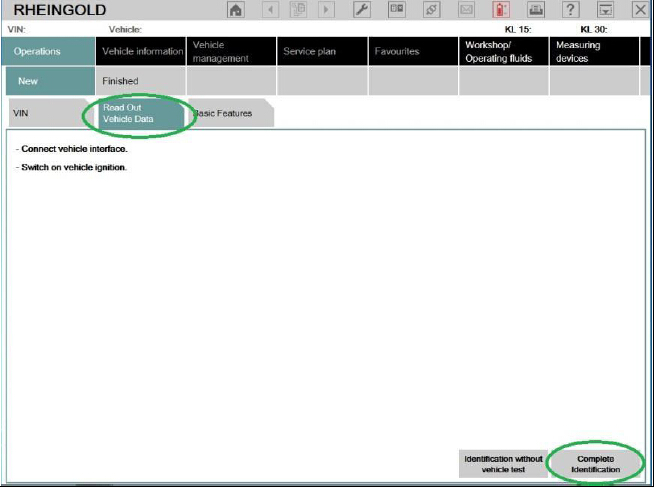Open the Favourites tab
The width and height of the screenshot is (657, 489).
click(413, 51)
